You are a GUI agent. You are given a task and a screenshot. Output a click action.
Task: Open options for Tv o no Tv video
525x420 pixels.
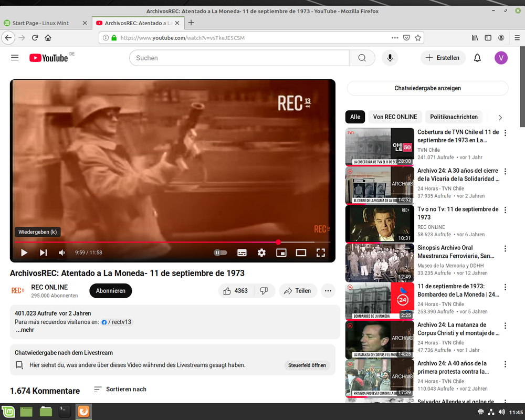coord(505,210)
